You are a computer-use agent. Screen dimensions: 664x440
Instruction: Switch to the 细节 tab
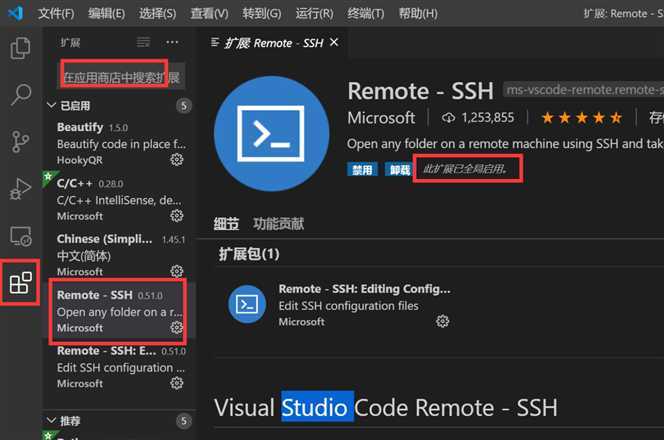[226, 223]
